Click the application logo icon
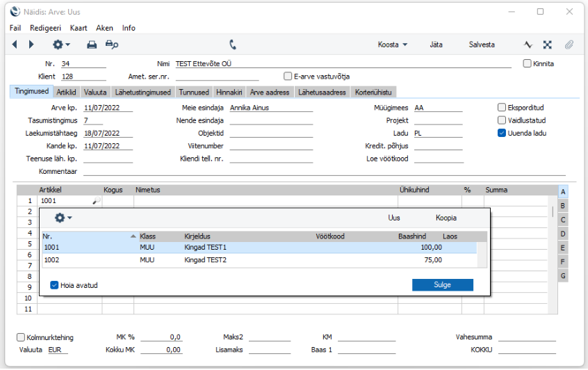588x370 pixels. click(x=15, y=12)
